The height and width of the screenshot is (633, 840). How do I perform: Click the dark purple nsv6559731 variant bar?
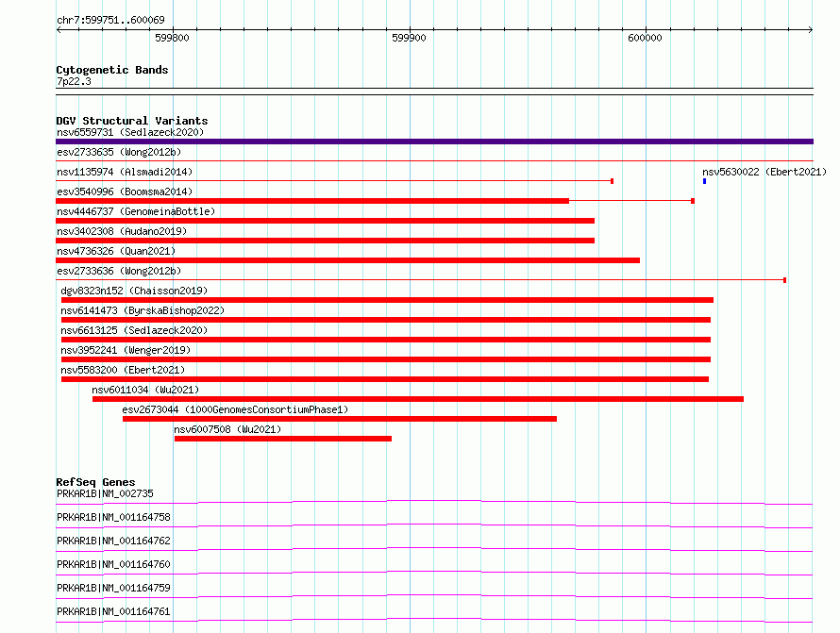434,142
